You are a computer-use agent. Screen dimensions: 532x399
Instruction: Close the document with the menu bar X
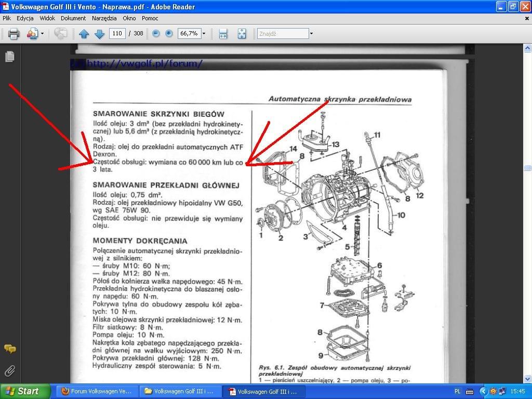(x=527, y=19)
